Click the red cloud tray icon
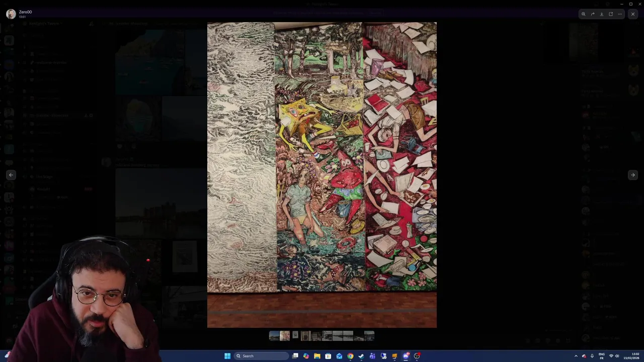 [x=584, y=356]
